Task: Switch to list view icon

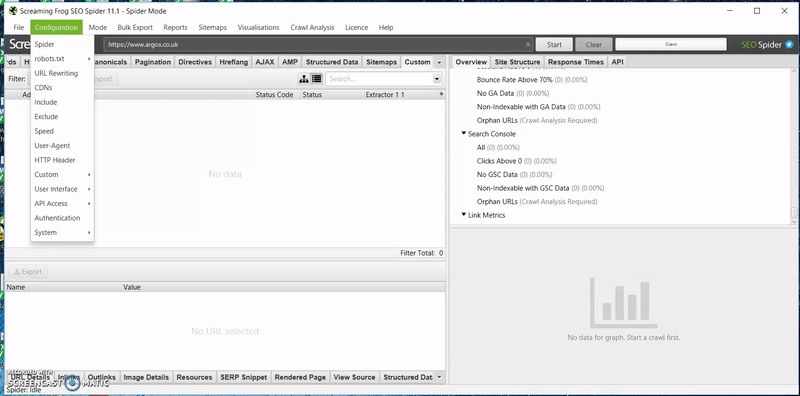Action: (316, 79)
